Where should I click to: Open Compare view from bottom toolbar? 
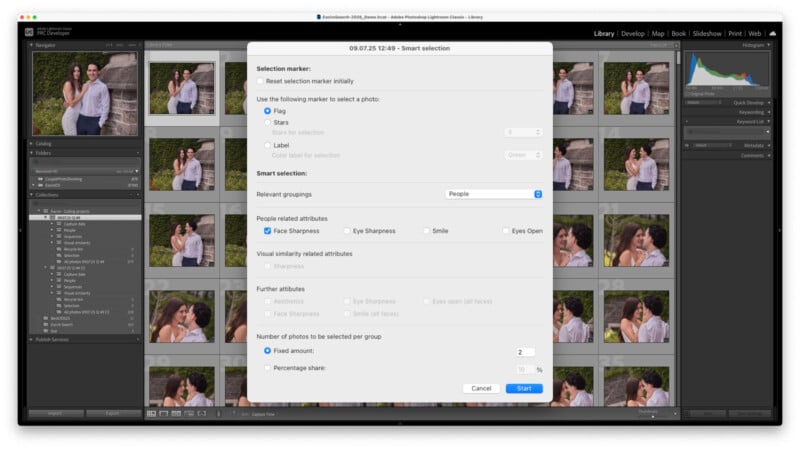[176, 413]
